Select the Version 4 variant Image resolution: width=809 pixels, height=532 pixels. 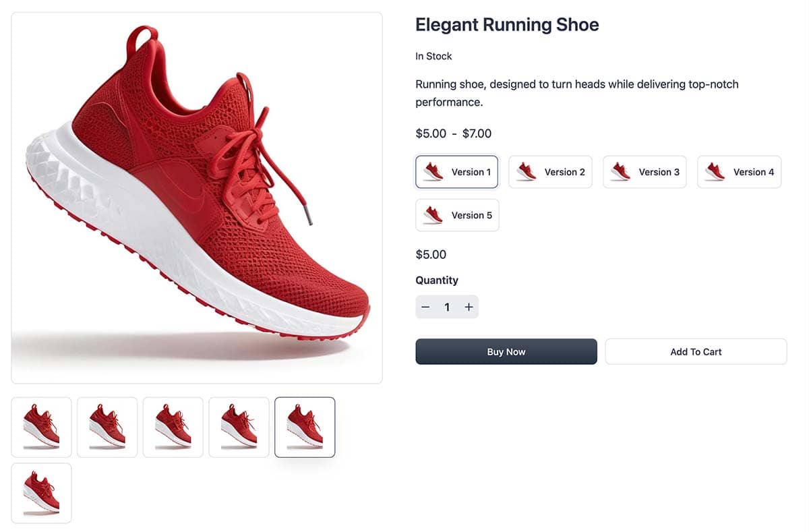pos(739,171)
